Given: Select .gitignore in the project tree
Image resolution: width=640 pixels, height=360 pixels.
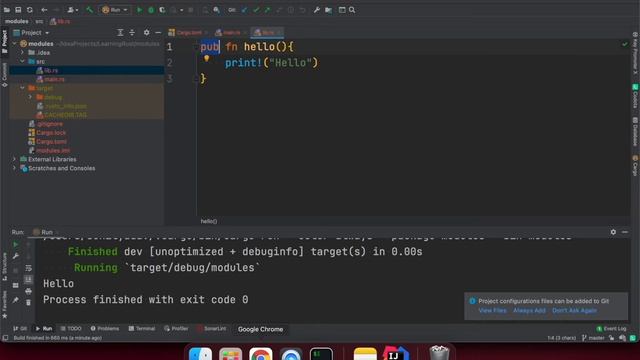Looking at the screenshot, I should [x=50, y=124].
